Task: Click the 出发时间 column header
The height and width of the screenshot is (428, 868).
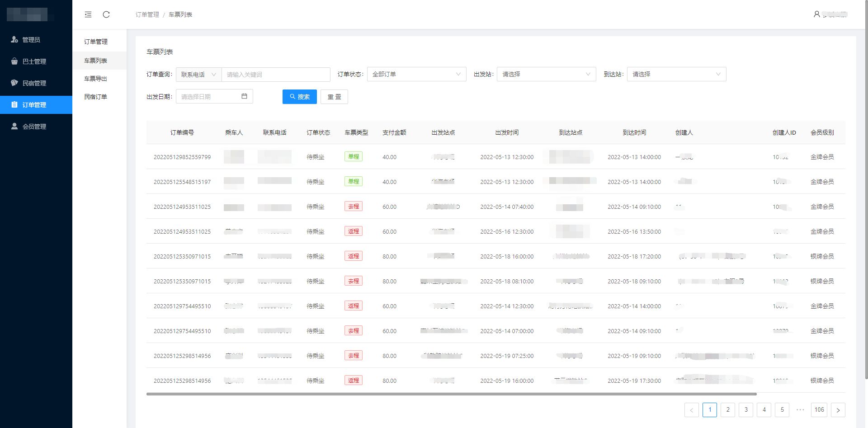Action: (507, 132)
